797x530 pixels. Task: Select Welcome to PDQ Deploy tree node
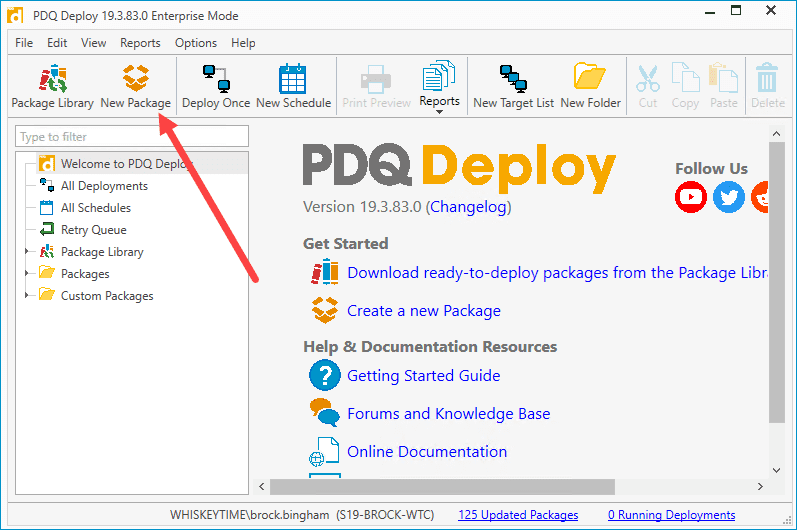(126, 164)
